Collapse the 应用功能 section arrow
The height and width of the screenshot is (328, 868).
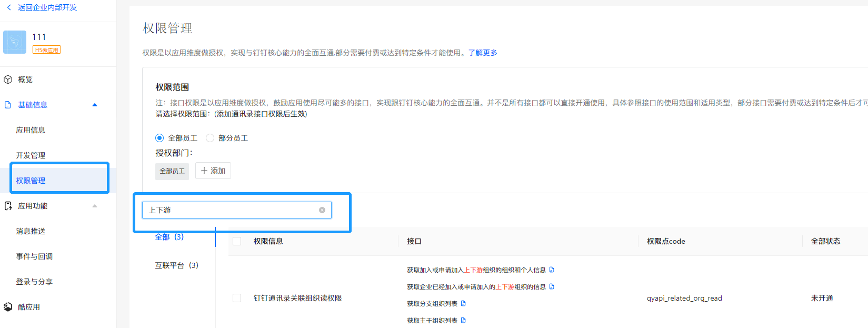[x=95, y=206]
